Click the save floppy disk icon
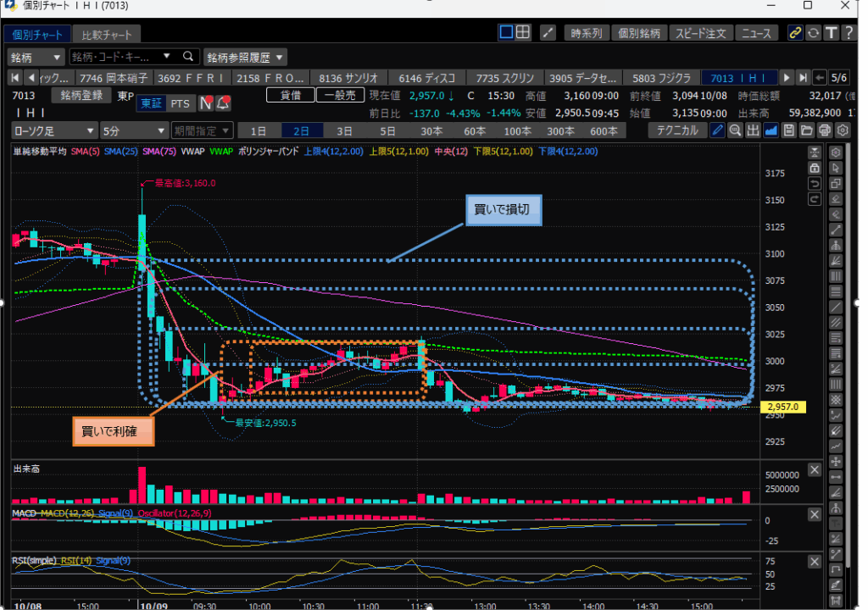 789,130
